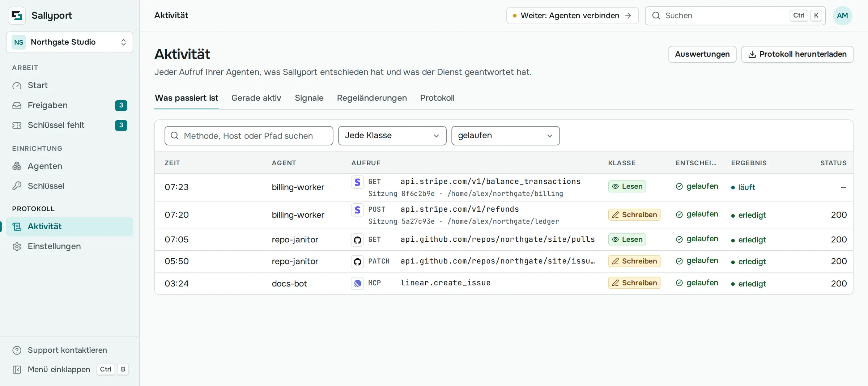This screenshot has width=868, height=386.
Task: Select Was passiert ist tab
Action: [187, 98]
